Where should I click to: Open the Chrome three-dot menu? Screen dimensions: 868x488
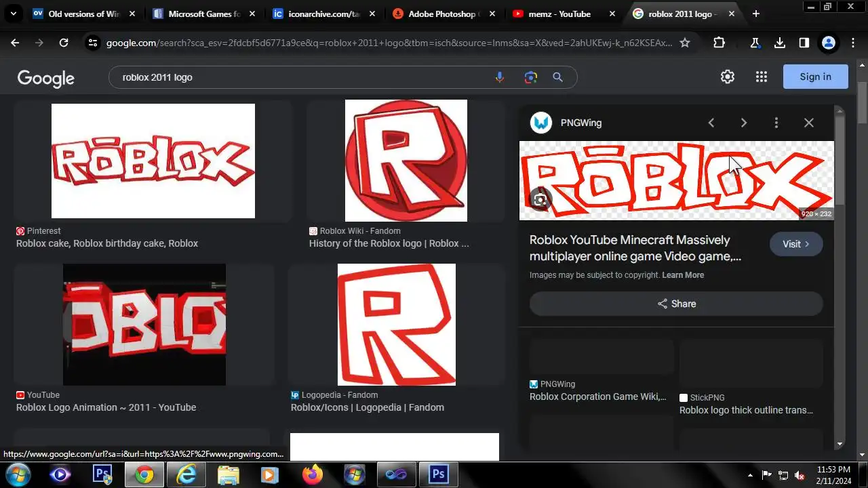click(x=853, y=43)
